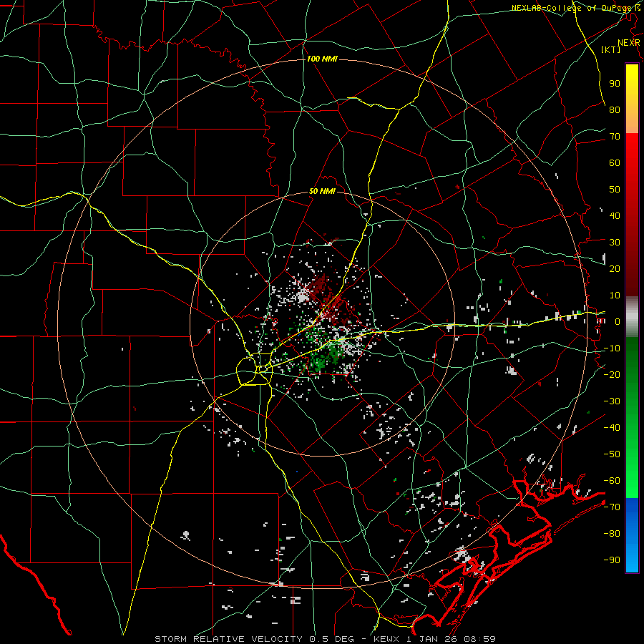
Task: Click the -30 value on velocity scale
Action: click(x=612, y=401)
